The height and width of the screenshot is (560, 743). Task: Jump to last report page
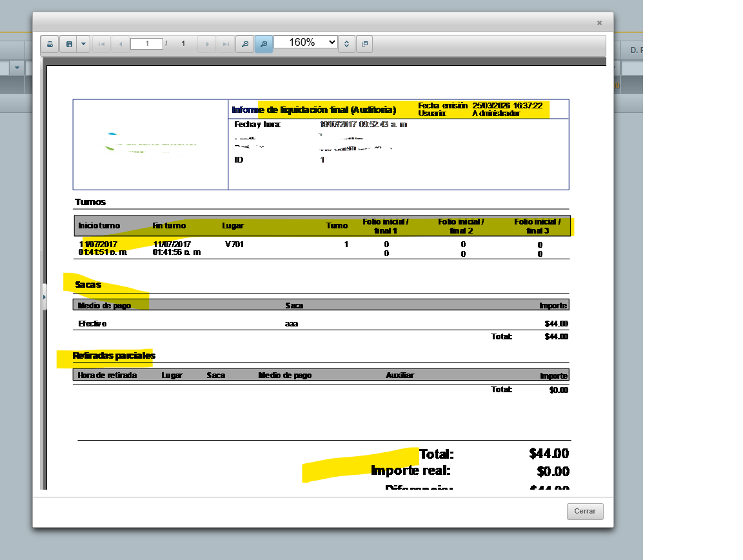tap(225, 44)
